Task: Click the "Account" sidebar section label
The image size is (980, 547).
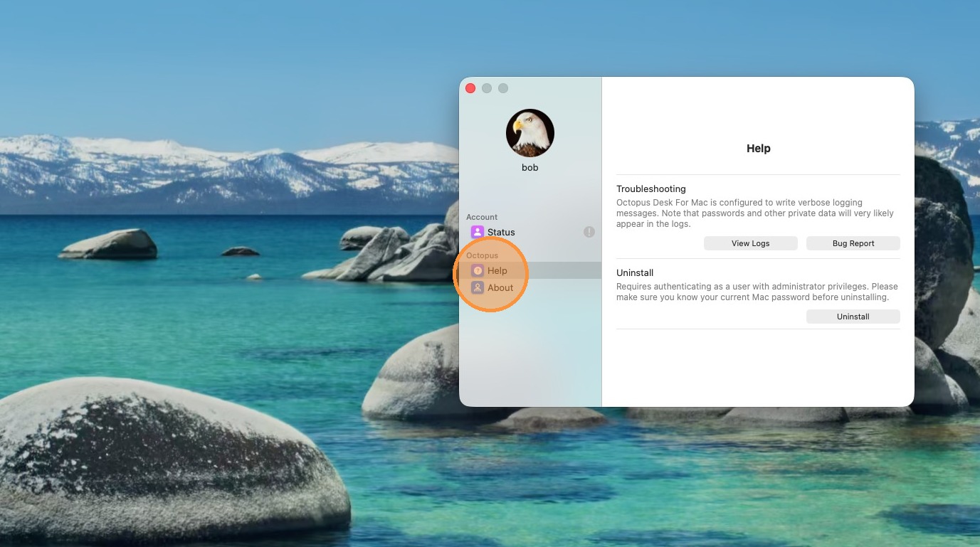Action: tap(482, 217)
